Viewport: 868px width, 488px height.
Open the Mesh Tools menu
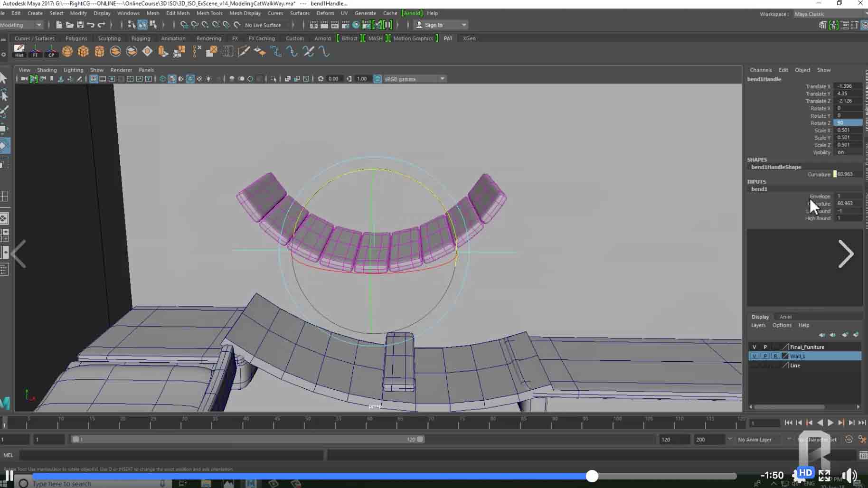point(209,13)
